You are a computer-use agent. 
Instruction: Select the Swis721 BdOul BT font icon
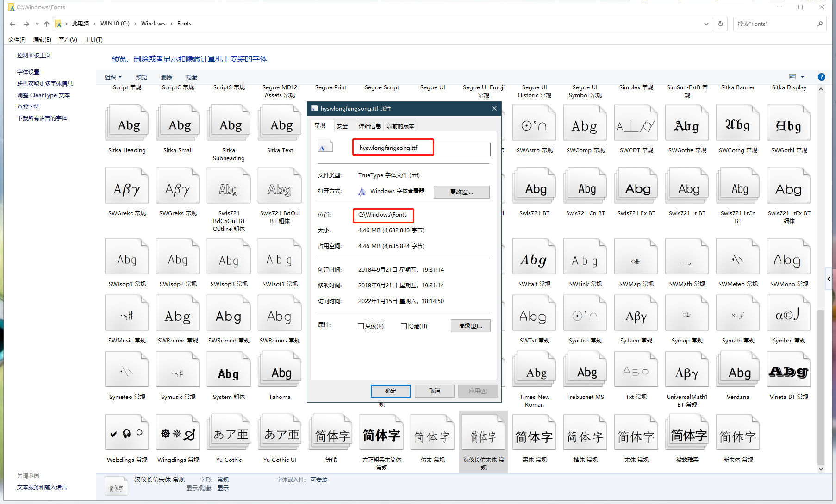pyautogui.click(x=280, y=186)
